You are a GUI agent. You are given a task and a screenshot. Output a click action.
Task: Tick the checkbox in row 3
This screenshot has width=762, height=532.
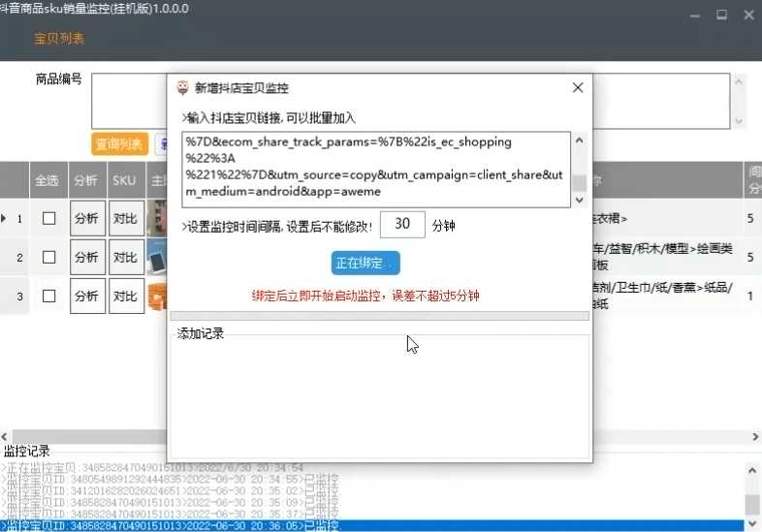point(48,296)
